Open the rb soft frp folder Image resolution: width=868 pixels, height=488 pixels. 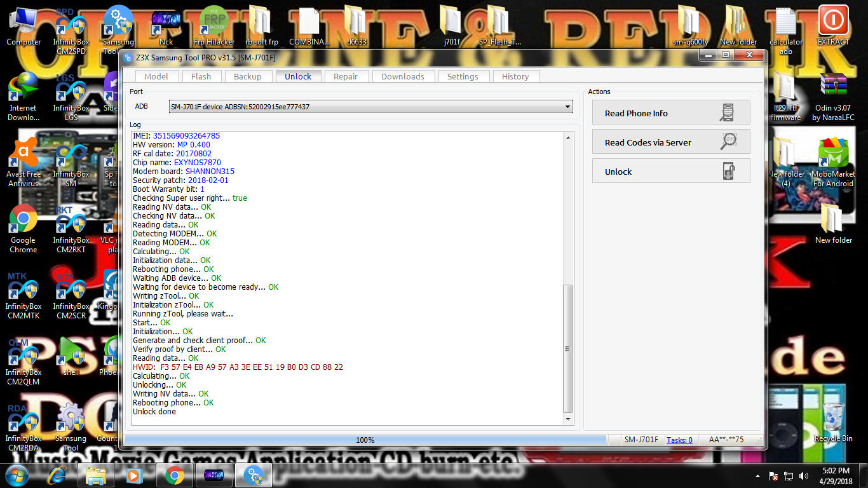pyautogui.click(x=261, y=25)
